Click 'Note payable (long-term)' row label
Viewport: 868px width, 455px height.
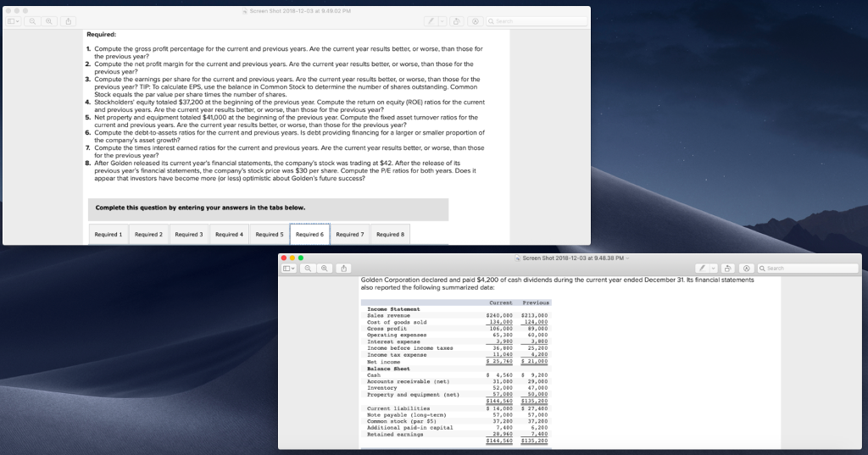pos(407,415)
